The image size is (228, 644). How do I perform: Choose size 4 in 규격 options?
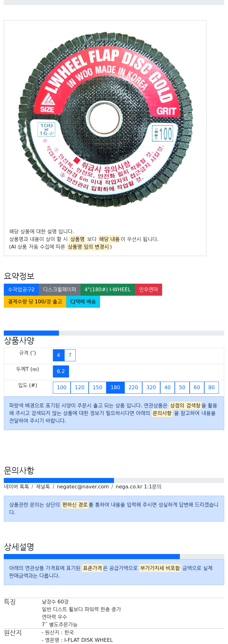tap(58, 355)
